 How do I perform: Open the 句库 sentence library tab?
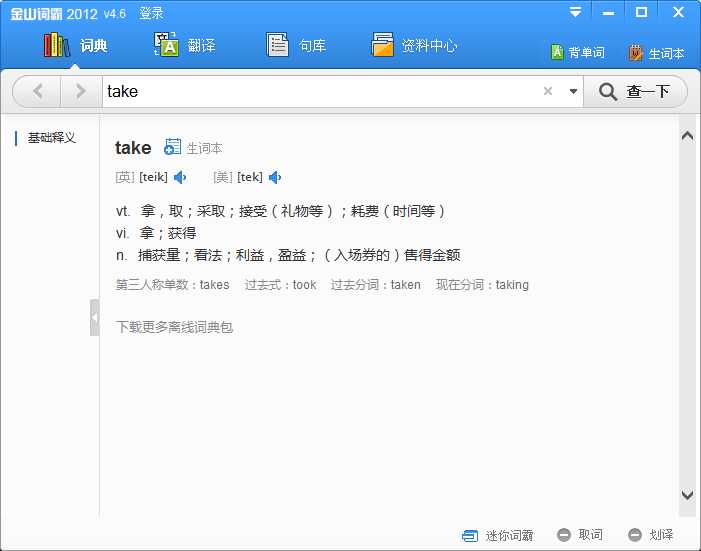pyautogui.click(x=296, y=45)
